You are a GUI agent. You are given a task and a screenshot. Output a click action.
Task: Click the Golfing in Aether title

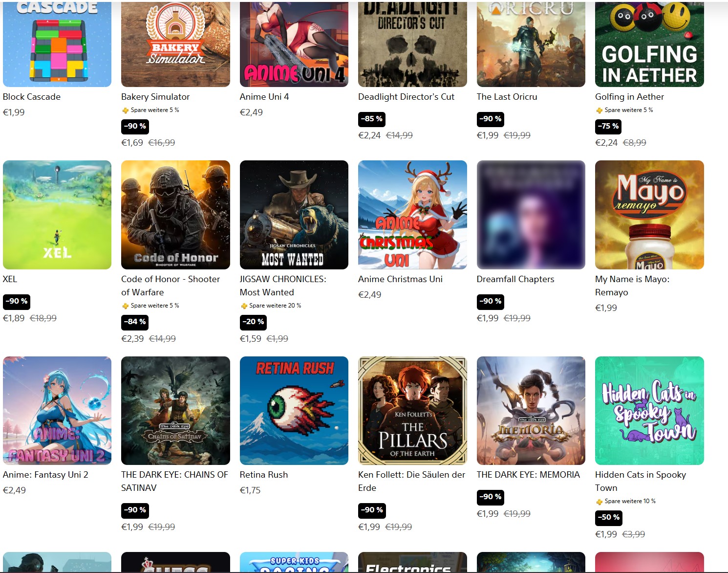pos(629,97)
